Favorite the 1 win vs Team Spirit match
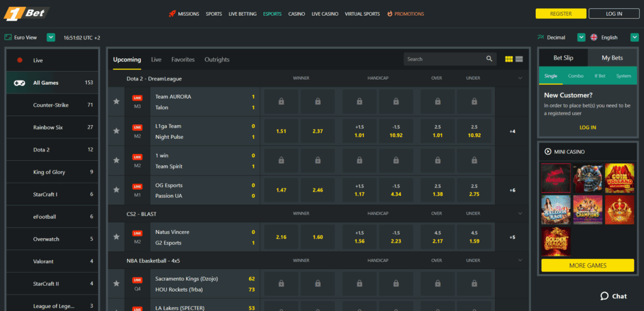 tap(116, 160)
